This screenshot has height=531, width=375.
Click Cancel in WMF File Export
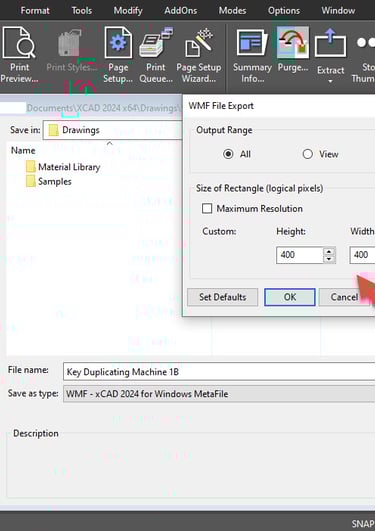344,297
